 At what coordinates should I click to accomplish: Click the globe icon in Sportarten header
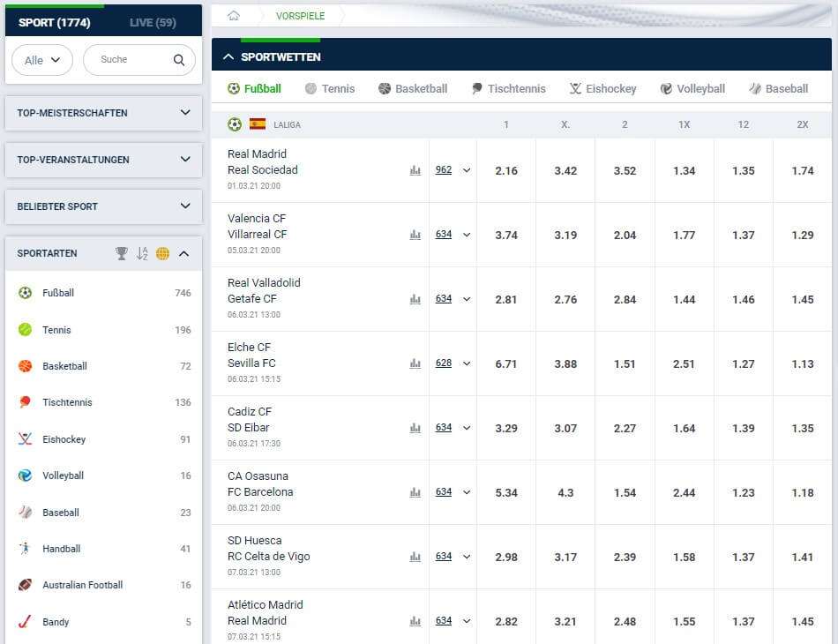click(162, 253)
